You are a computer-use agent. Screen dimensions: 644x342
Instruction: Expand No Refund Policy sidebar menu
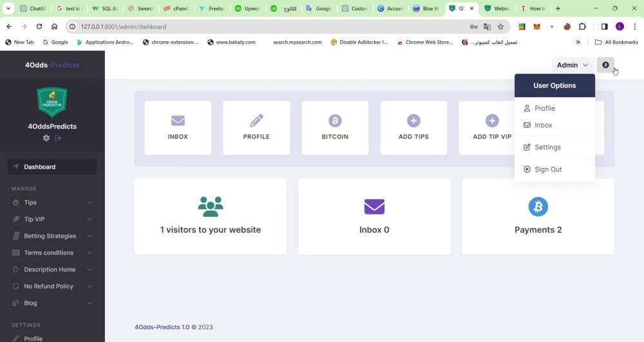[52, 286]
